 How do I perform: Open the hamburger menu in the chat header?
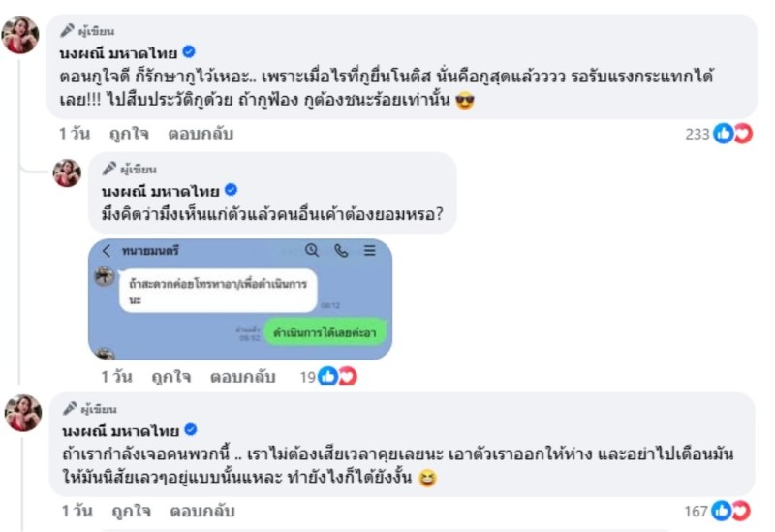coord(369,250)
